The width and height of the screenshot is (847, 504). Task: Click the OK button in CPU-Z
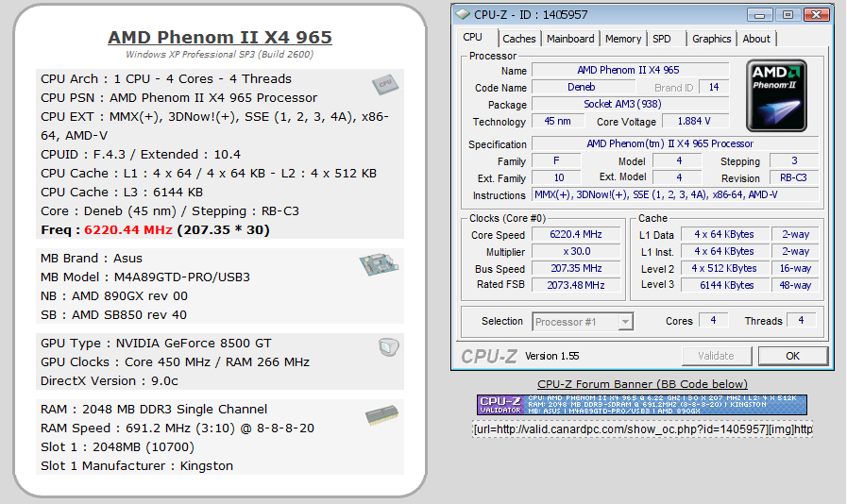pyautogui.click(x=792, y=356)
